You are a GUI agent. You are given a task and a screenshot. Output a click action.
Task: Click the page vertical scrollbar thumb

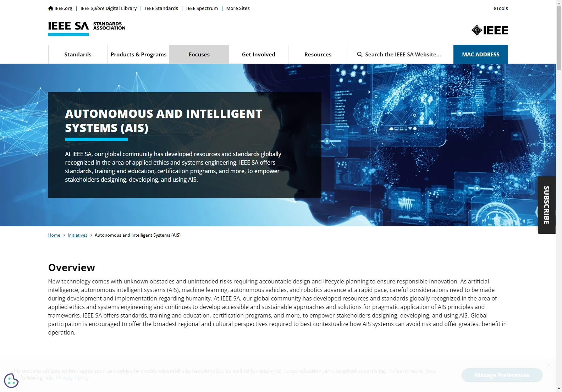pos(559,37)
